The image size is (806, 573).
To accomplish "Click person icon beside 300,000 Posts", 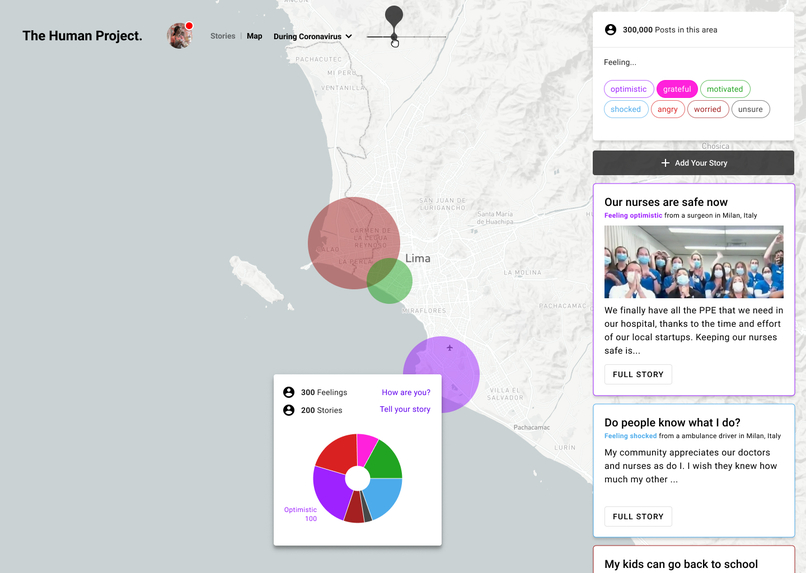I will tap(610, 30).
